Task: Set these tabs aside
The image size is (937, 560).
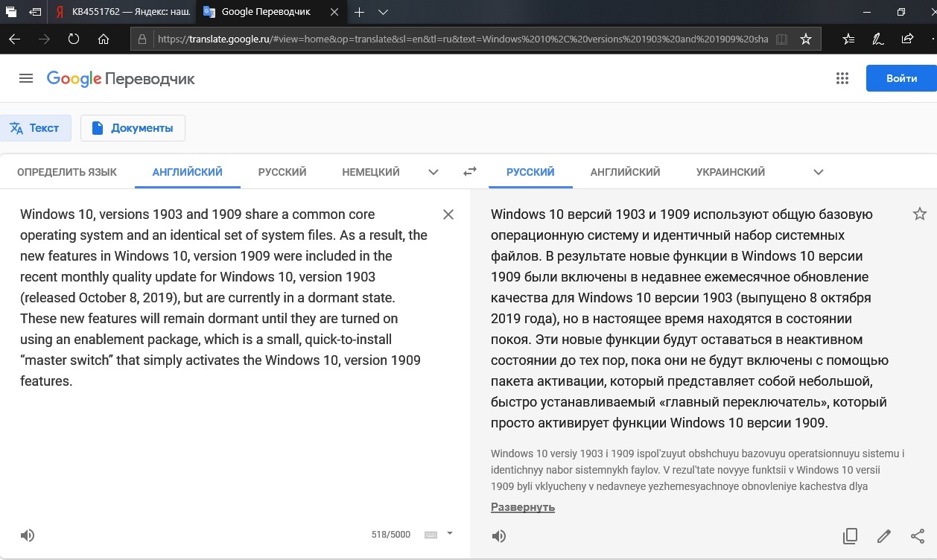Action: click(x=34, y=12)
